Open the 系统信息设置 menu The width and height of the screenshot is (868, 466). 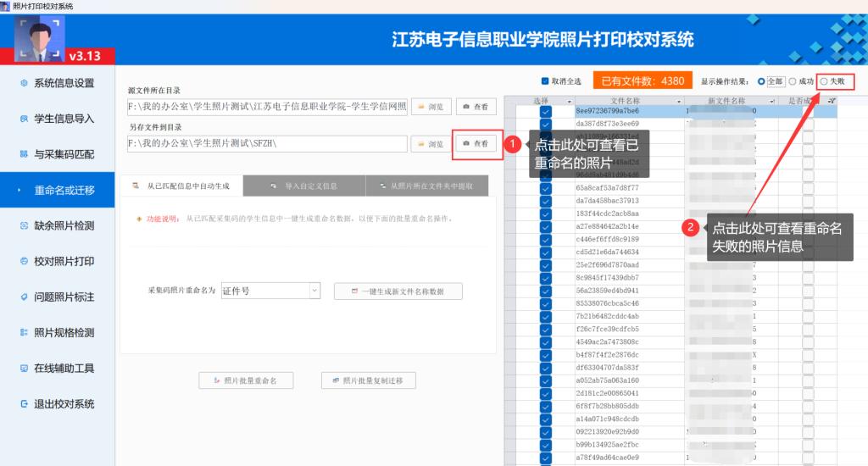point(58,83)
